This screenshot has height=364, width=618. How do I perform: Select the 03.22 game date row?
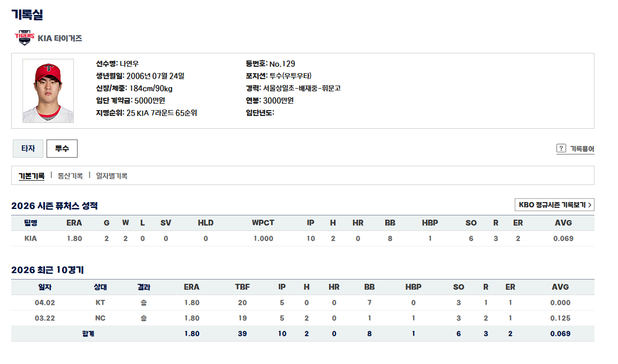45,318
